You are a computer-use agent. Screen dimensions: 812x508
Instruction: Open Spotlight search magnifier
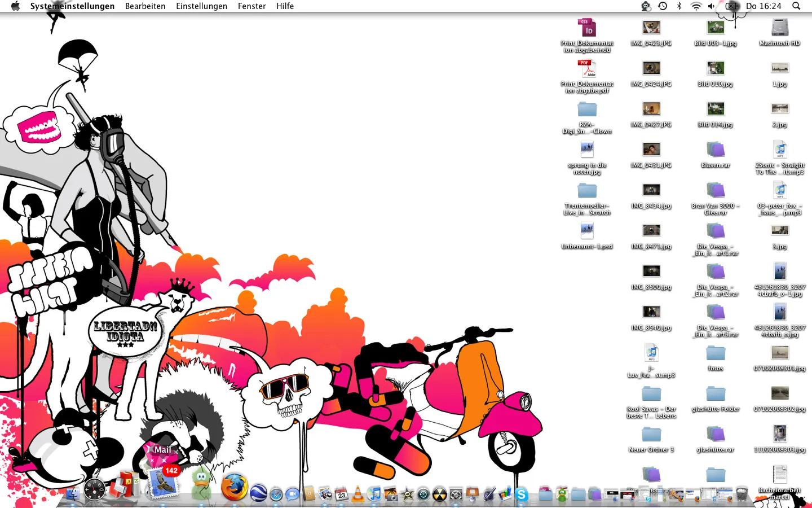796,6
